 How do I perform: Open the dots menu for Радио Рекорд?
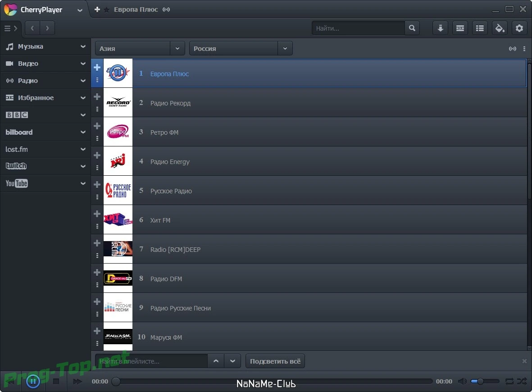[x=97, y=109]
